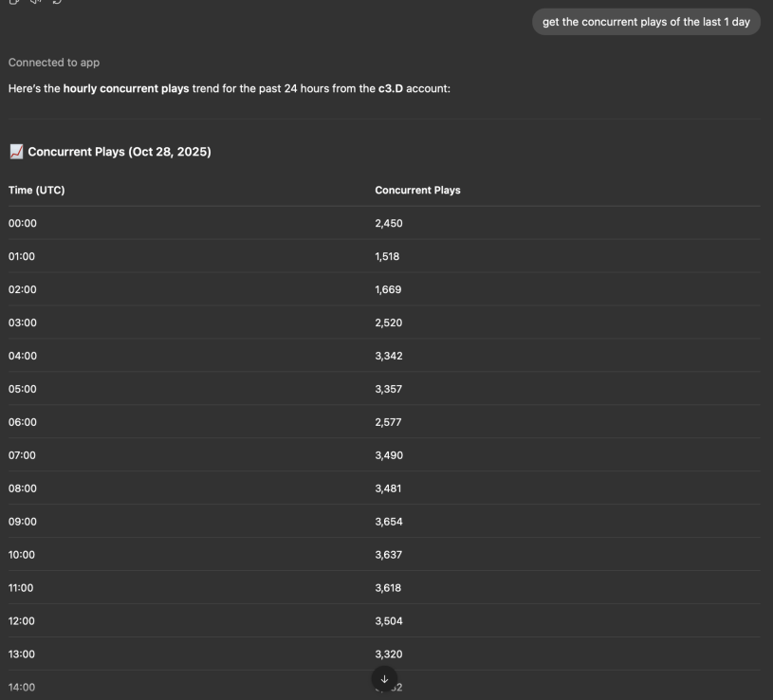Click the "Concurrent Plays (Oct 28, 2025)" heading
Image resolution: width=773 pixels, height=700 pixels.
(x=120, y=152)
